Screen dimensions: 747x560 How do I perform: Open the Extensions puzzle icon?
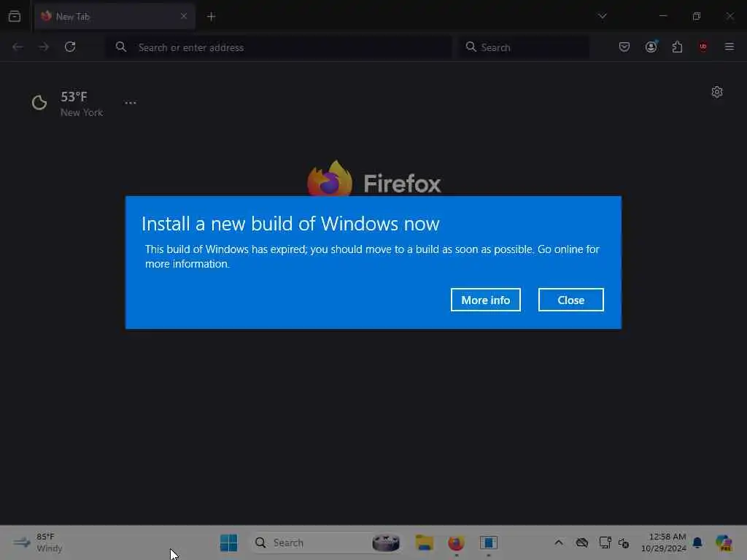point(677,47)
